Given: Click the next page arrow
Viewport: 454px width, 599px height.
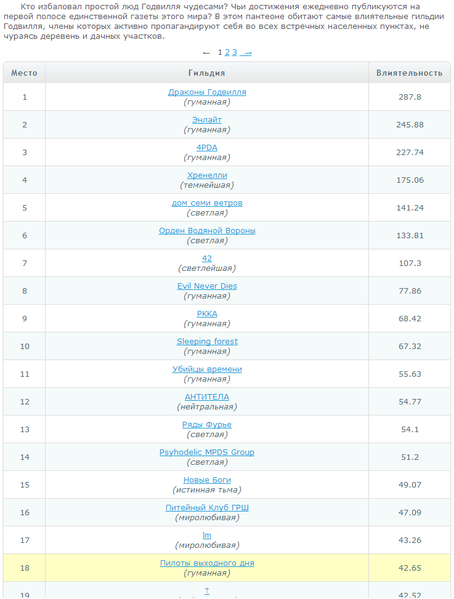Looking at the screenshot, I should [247, 53].
